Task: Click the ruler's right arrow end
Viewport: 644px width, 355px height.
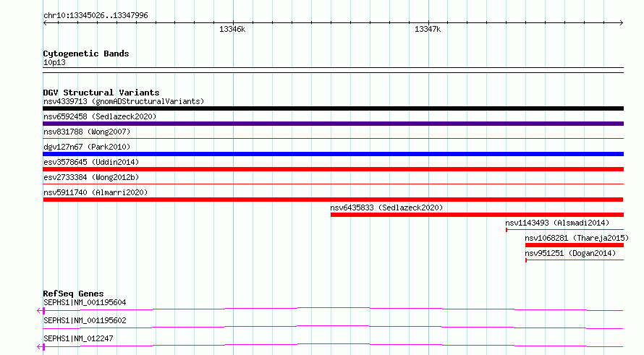Action: tap(622, 23)
